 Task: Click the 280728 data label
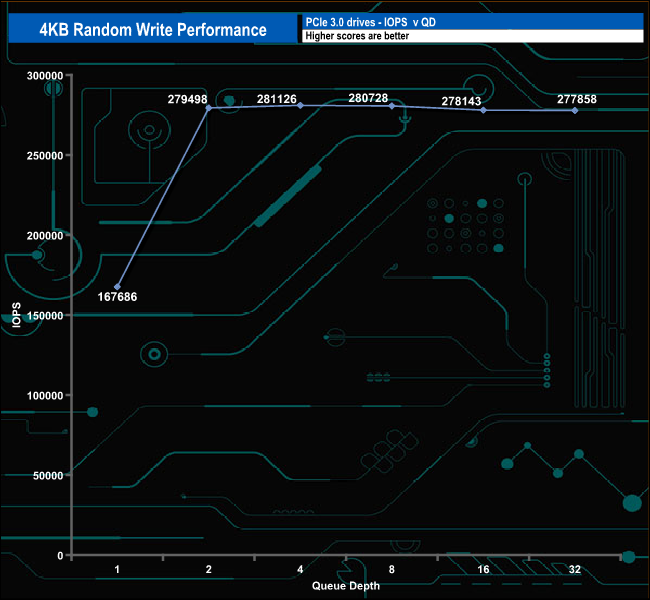pos(368,98)
